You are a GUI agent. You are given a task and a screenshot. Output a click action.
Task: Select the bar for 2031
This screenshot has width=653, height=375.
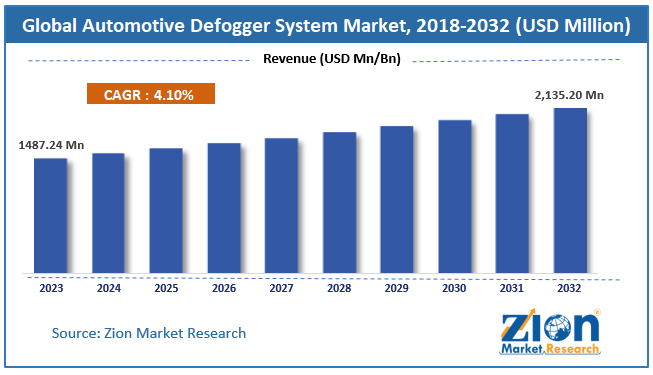(512, 194)
